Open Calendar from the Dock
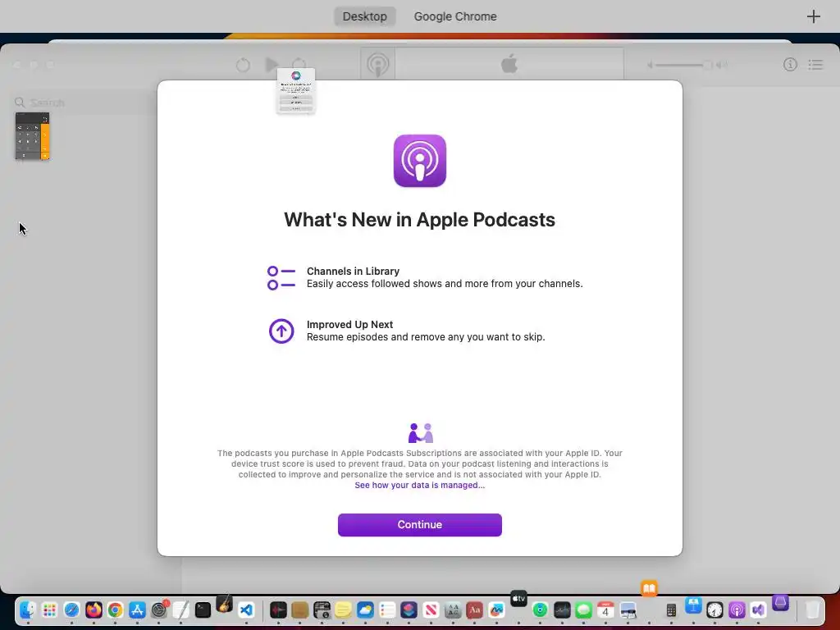The height and width of the screenshot is (630, 840). (x=606, y=610)
